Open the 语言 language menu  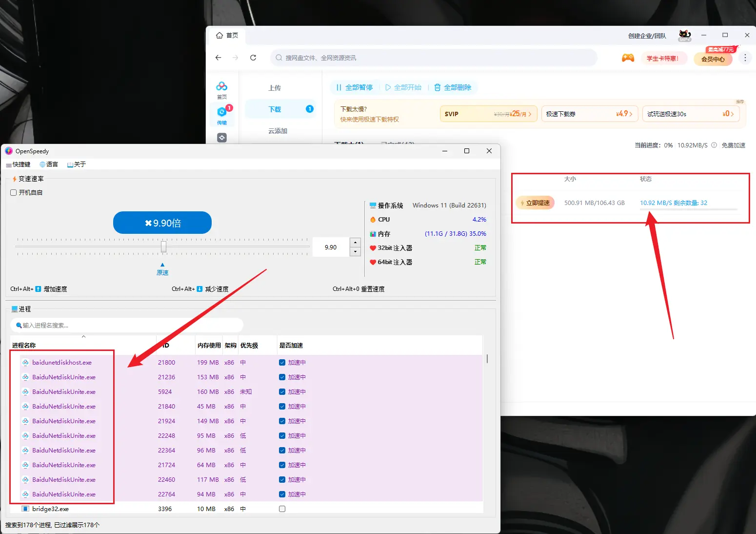(x=49, y=164)
